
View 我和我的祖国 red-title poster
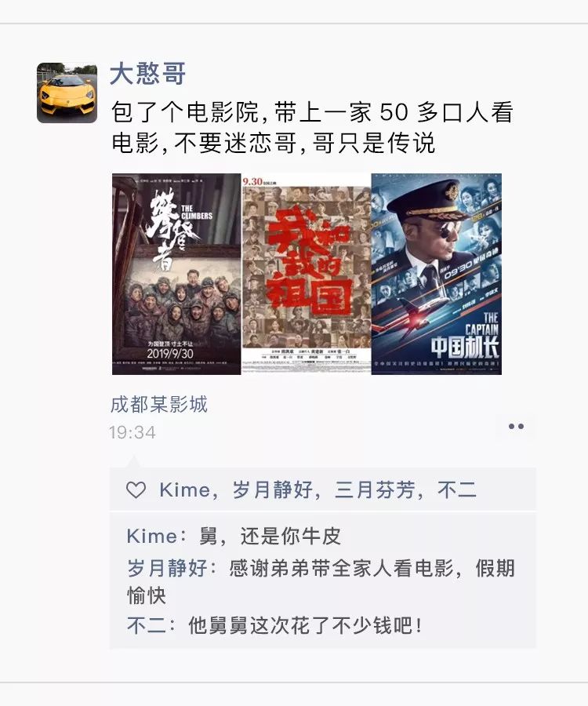coord(307,274)
